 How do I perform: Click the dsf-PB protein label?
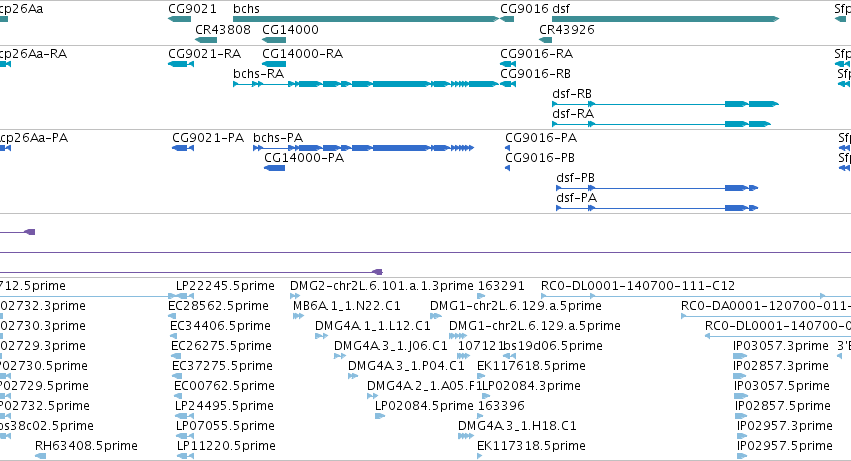(x=575, y=178)
